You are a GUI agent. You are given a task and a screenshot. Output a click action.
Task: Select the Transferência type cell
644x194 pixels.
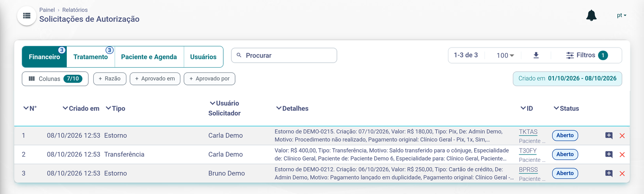(124, 155)
